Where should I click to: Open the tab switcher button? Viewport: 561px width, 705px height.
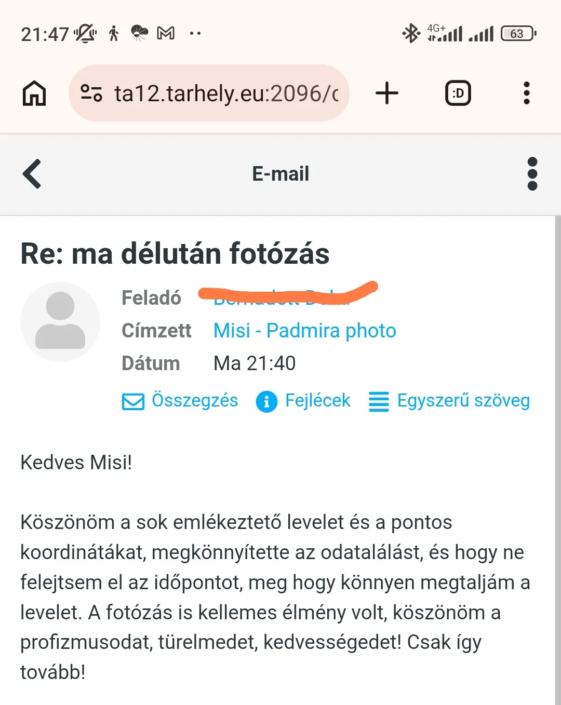(458, 94)
